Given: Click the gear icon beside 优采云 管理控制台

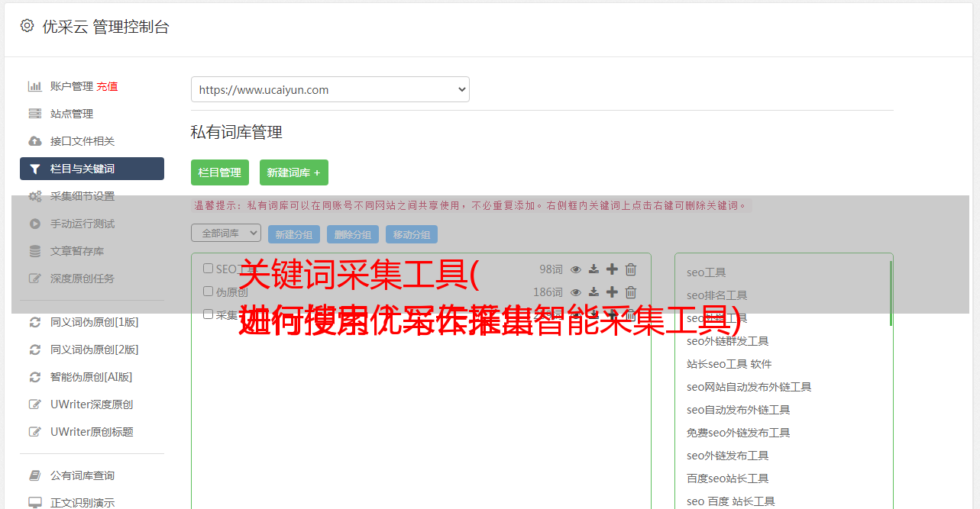Looking at the screenshot, I should 27,26.
